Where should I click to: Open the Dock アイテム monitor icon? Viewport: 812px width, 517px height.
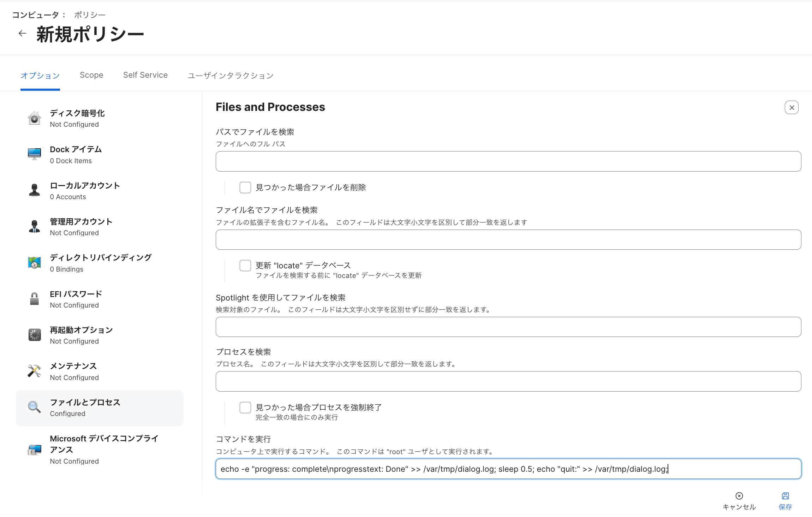pyautogui.click(x=34, y=154)
